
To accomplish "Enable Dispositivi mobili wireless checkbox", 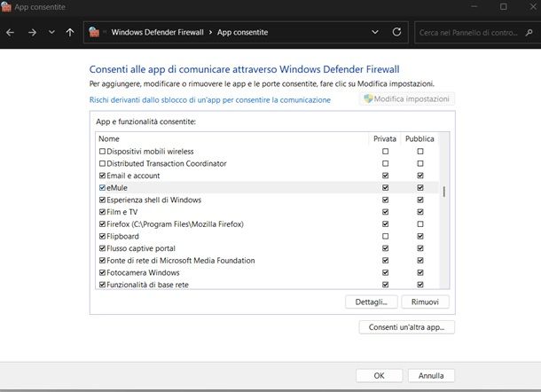I will point(102,151).
